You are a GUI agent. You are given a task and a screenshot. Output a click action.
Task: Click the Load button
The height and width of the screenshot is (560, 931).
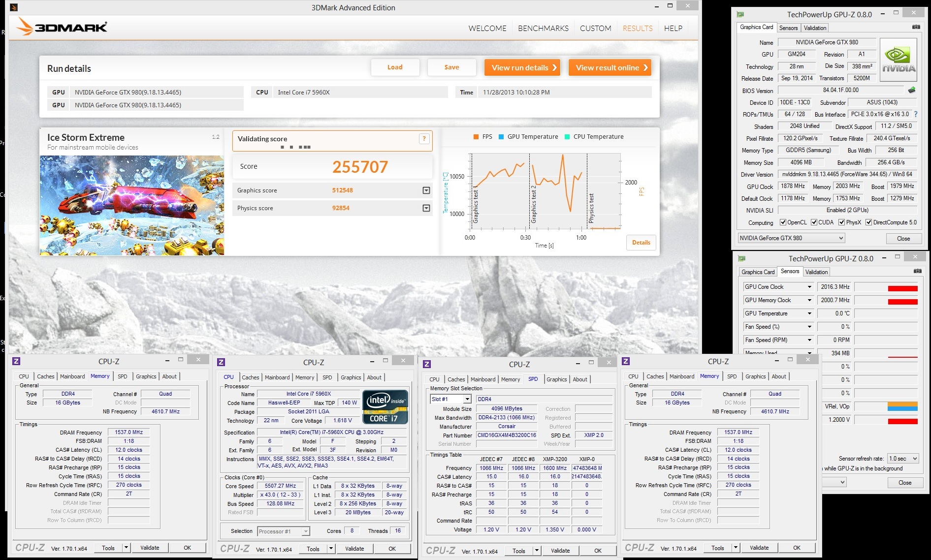point(395,67)
